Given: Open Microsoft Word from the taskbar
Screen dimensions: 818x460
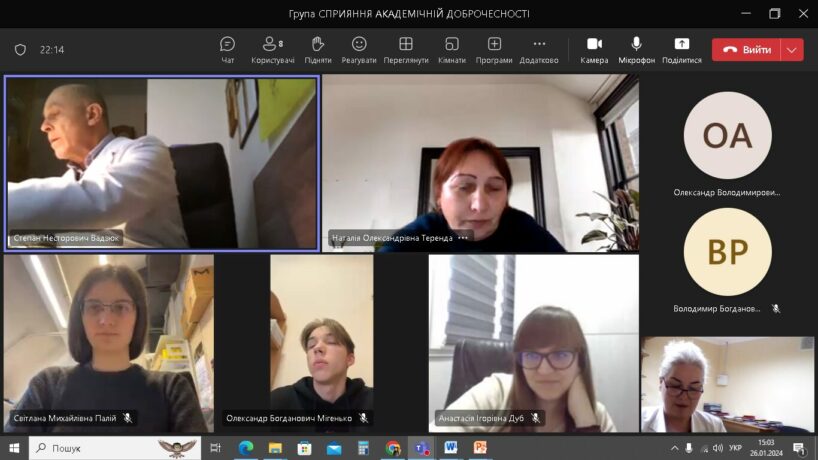Looking at the screenshot, I should point(450,448).
